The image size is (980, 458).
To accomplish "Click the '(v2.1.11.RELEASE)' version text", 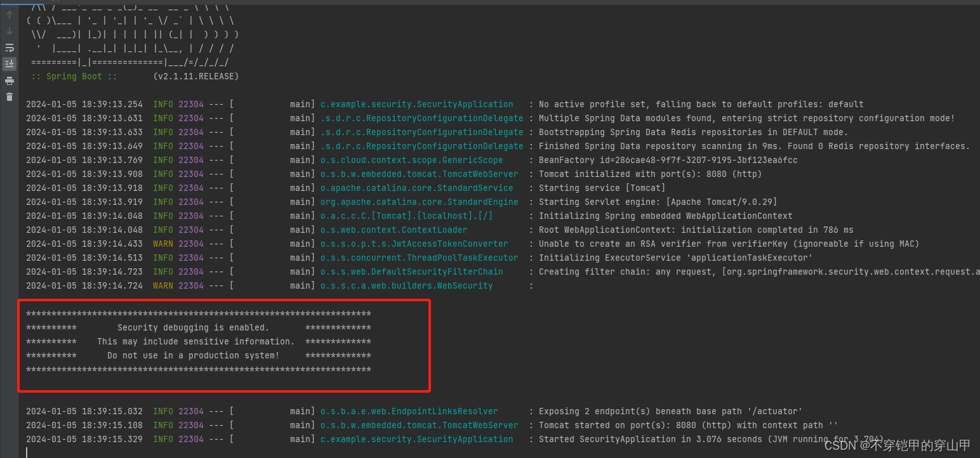I will coord(195,76).
